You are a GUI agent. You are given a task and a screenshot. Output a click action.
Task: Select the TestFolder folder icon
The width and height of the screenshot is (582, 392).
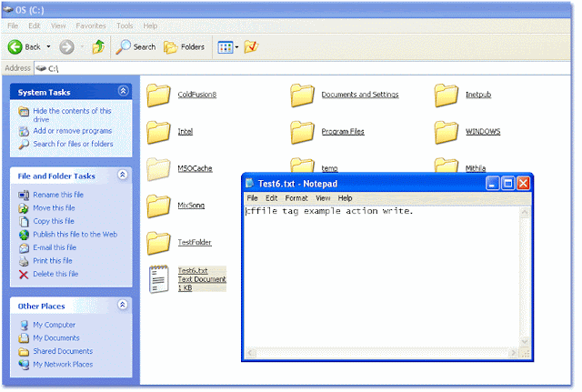pyautogui.click(x=158, y=243)
